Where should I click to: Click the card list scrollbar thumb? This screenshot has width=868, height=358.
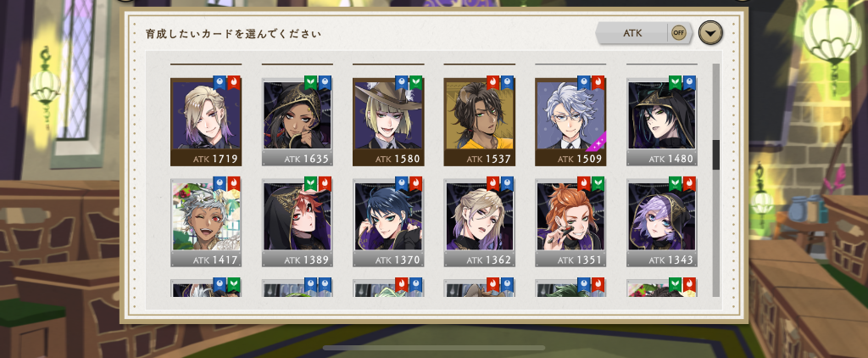(x=715, y=154)
